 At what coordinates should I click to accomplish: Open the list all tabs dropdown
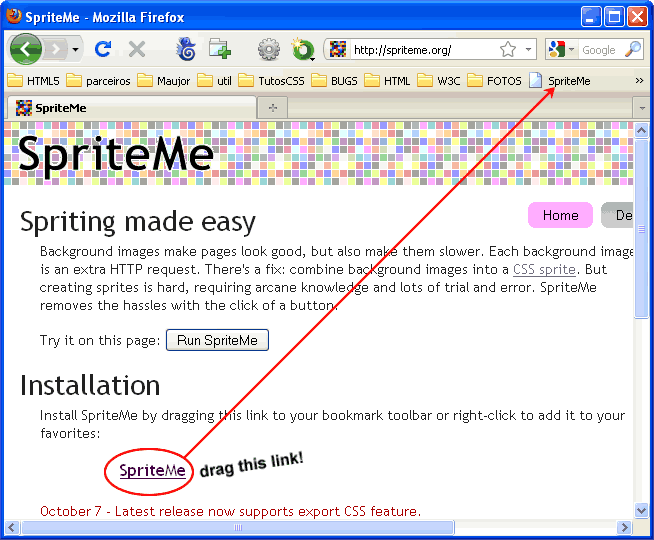641,107
